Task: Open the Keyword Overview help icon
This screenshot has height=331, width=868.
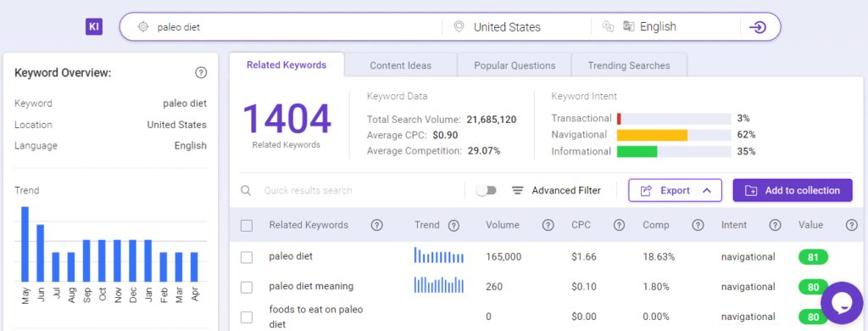Action: click(x=201, y=73)
